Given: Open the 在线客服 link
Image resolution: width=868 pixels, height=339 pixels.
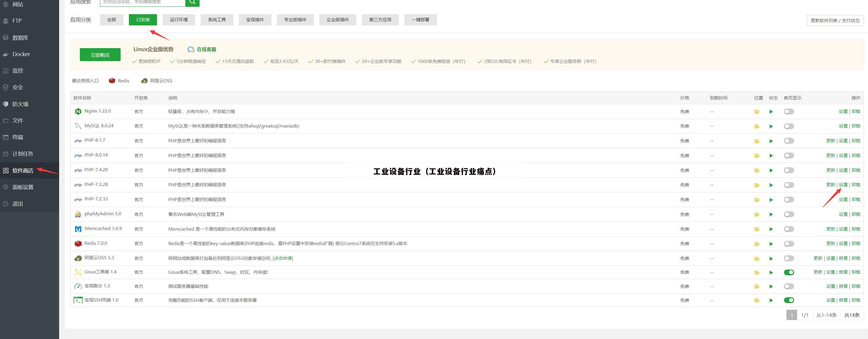Looking at the screenshot, I should 202,50.
